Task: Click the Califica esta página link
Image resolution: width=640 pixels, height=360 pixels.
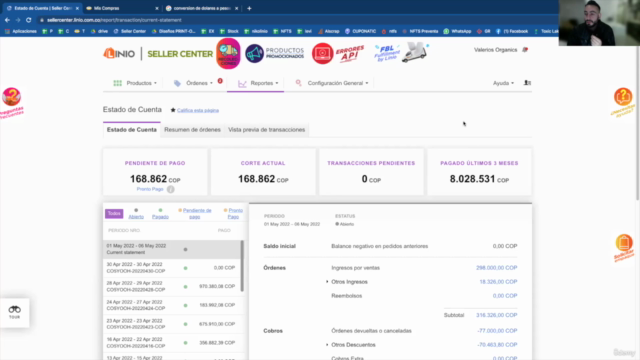Action: 198,110
